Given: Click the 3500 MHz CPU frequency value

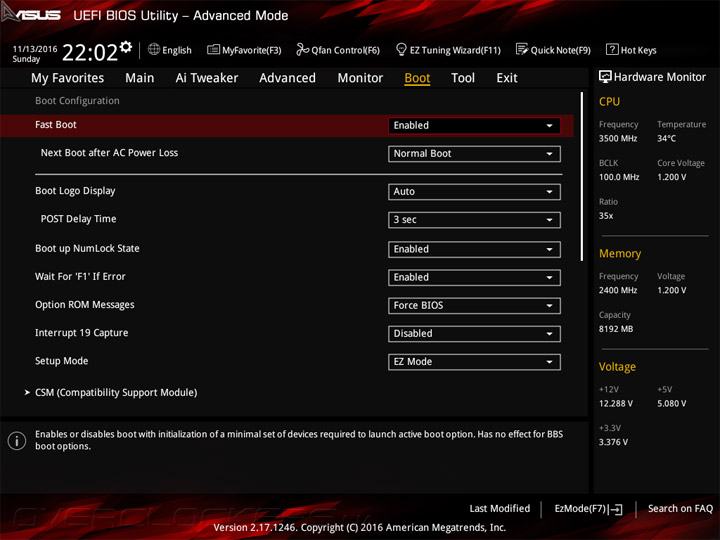Looking at the screenshot, I should tap(618, 138).
